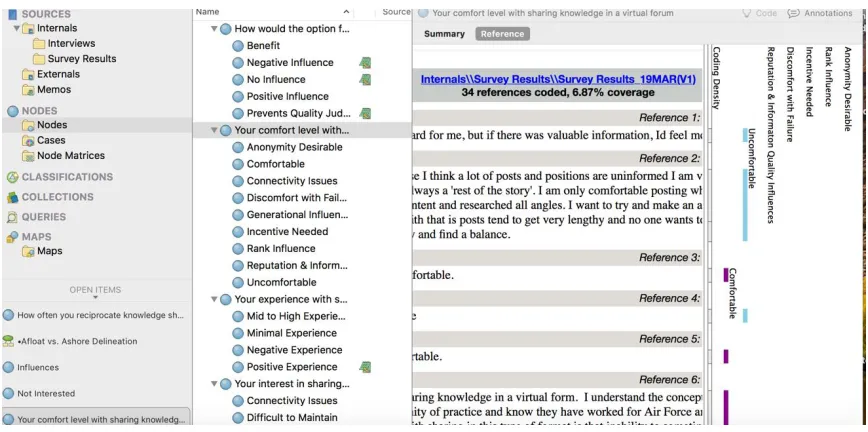This screenshot has height=432, width=868.
Task: Click the memo link icon beside Prevents Quality Jud...
Action: point(365,114)
